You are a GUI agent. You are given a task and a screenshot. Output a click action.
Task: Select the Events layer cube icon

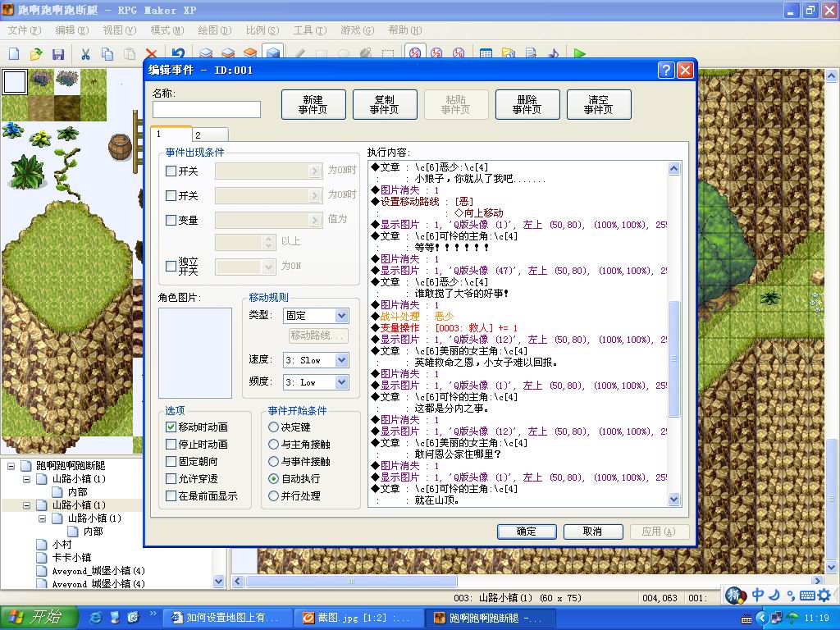272,52
